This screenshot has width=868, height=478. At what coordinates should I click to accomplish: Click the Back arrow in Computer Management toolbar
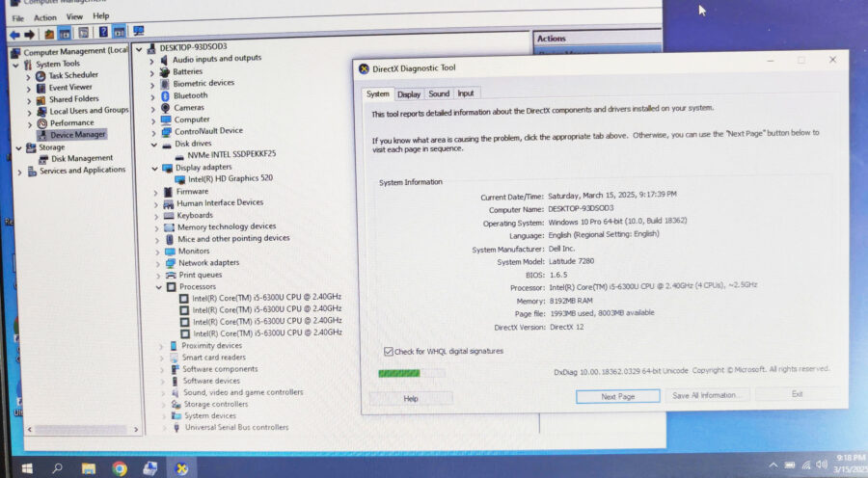14,35
